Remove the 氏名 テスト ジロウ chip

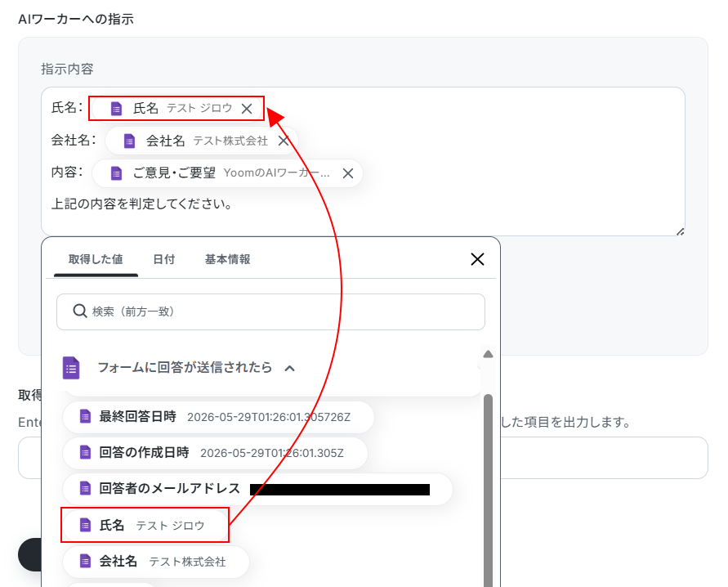pos(247,109)
